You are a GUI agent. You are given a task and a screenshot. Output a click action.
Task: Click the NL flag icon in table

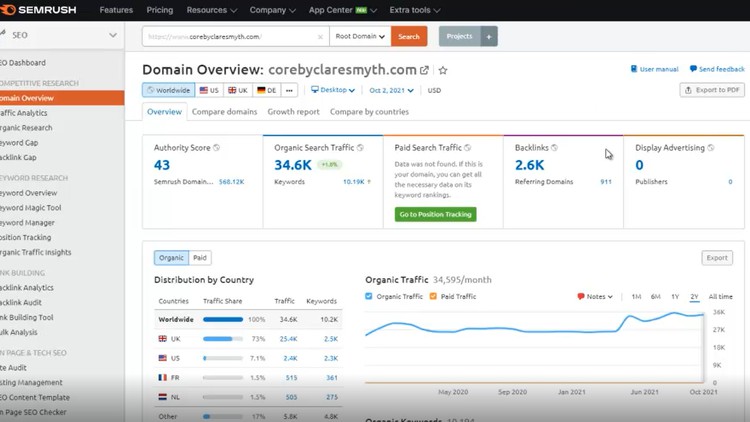click(163, 397)
